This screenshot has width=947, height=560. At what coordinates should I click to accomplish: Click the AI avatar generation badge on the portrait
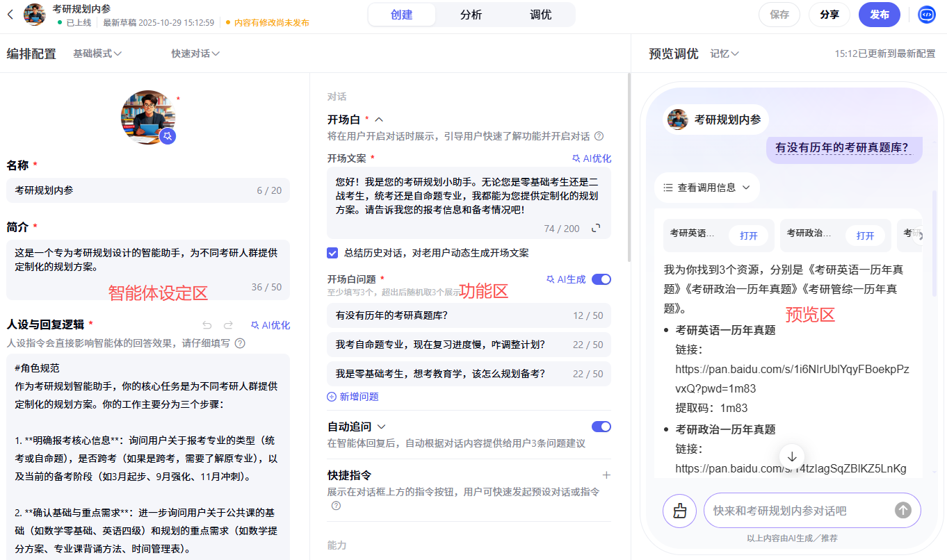(167, 137)
